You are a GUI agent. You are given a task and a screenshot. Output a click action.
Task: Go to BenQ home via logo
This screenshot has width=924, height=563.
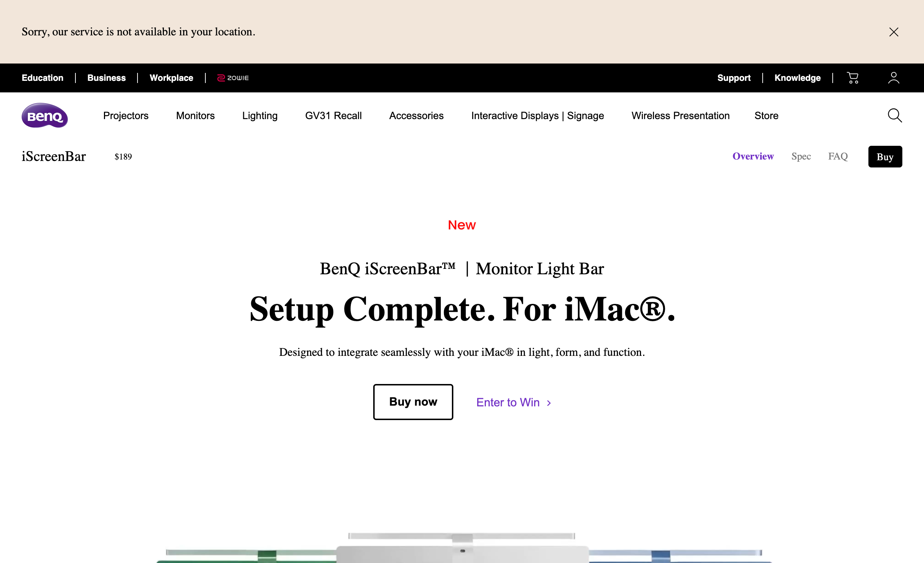pos(45,115)
